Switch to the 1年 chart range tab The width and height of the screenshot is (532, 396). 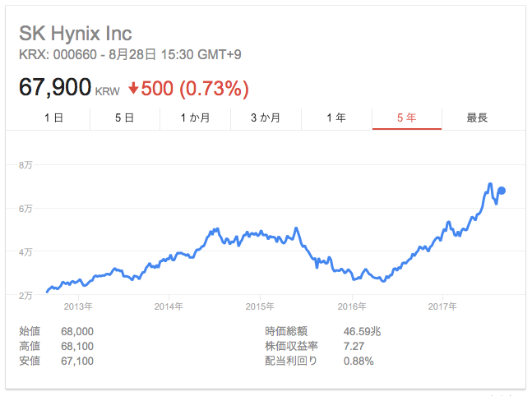pos(336,117)
